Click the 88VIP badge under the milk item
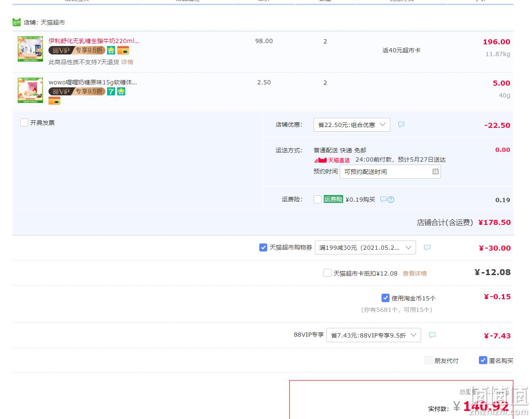The image size is (532, 419). [77, 50]
